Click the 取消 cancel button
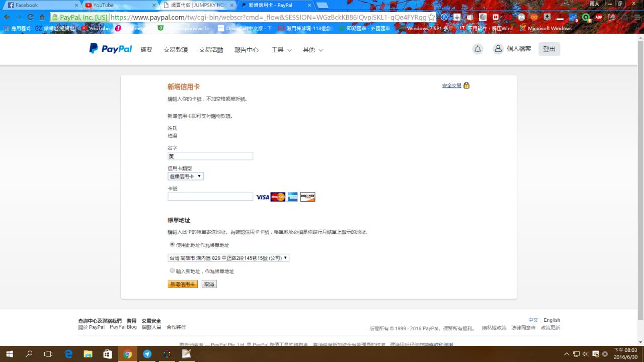This screenshot has width=644, height=362. pyautogui.click(x=209, y=284)
